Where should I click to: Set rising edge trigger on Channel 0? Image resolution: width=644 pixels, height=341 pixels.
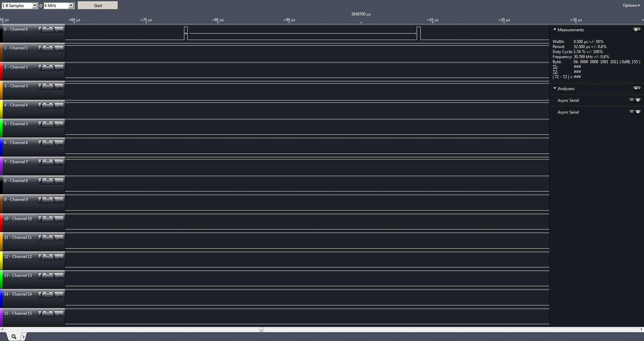[x=42, y=30]
